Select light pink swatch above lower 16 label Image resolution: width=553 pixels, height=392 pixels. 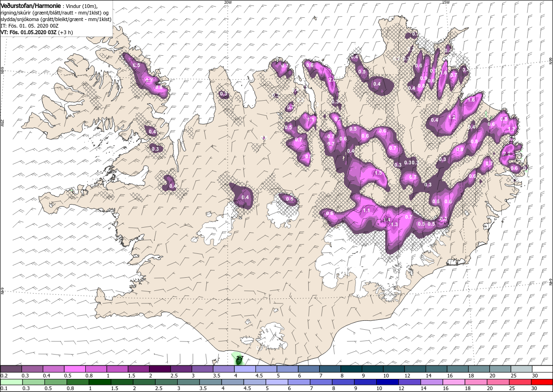[x=454, y=383]
